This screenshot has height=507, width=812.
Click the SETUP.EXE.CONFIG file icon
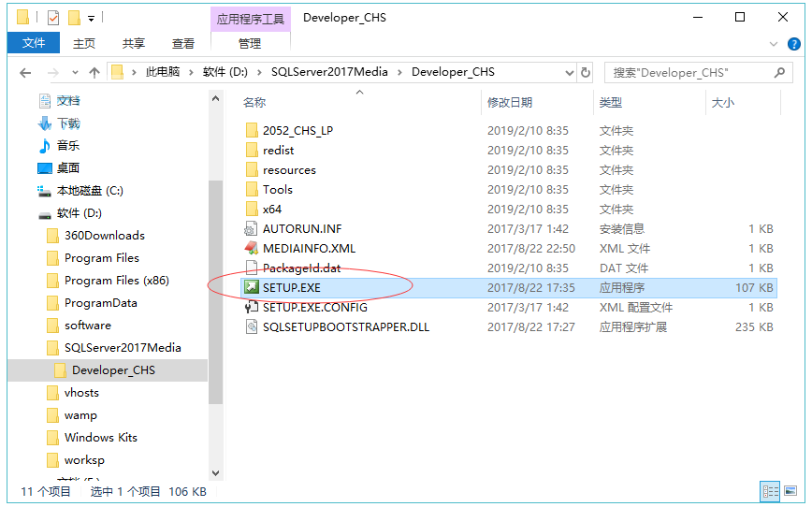(251, 307)
